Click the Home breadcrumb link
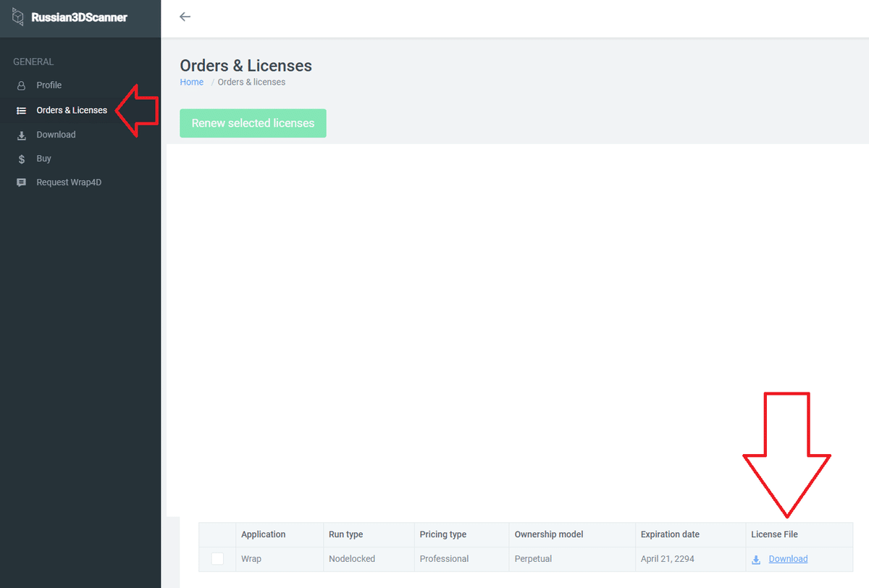The height and width of the screenshot is (588, 869). pyautogui.click(x=192, y=82)
